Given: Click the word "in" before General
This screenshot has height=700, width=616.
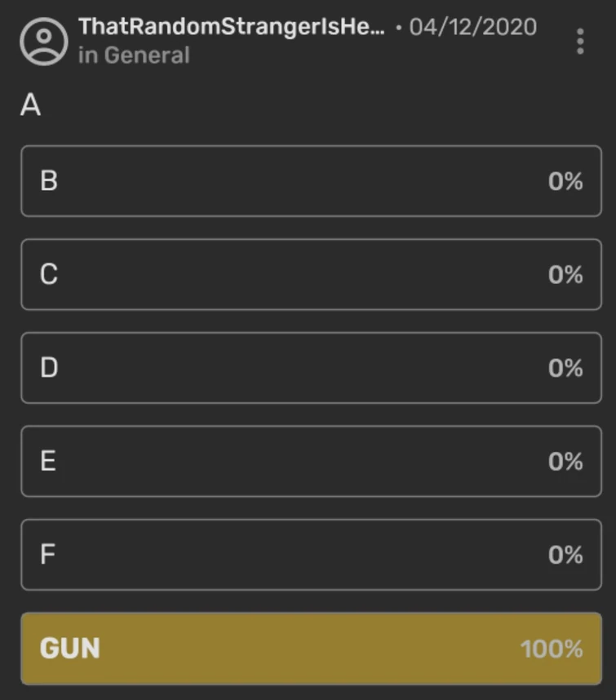Looking at the screenshot, I should (x=87, y=55).
